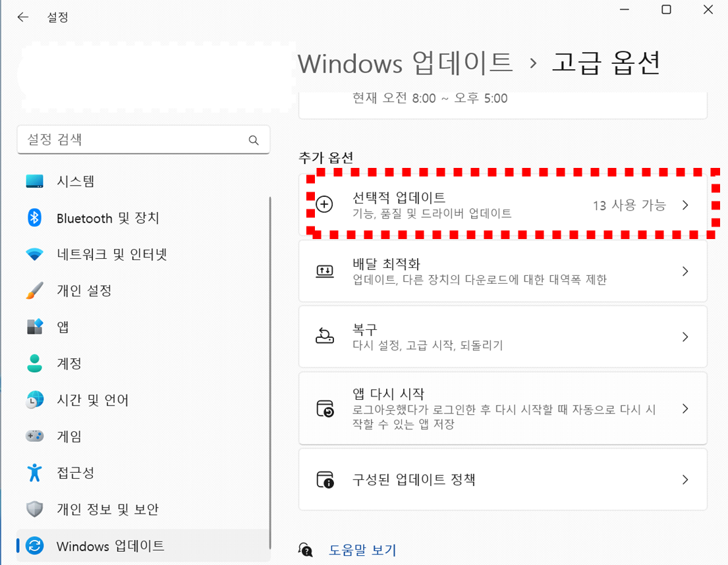Open the 게임 category

pos(143,436)
